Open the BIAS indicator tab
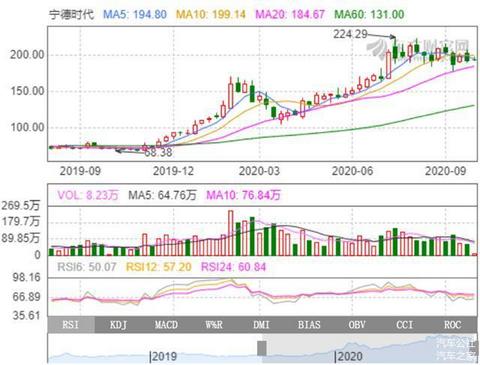The image size is (480, 365). [x=309, y=324]
